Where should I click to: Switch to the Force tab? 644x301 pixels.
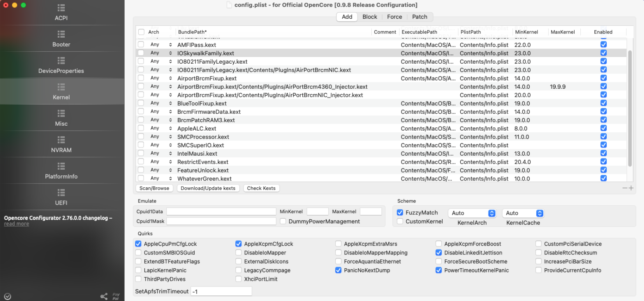[394, 17]
